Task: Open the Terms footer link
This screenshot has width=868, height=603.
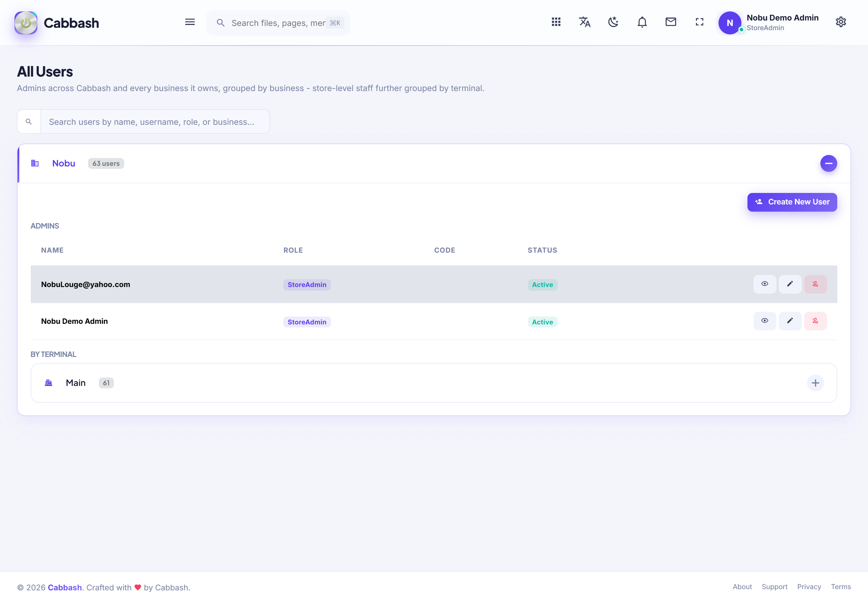Action: [841, 587]
